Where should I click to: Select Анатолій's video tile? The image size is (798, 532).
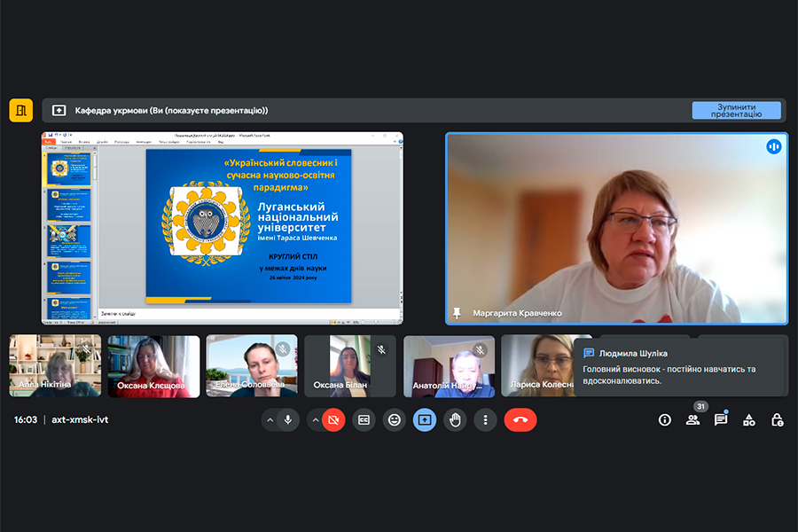point(449,366)
